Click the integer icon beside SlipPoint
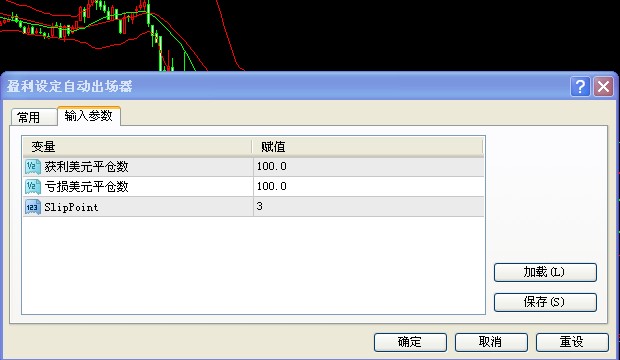The width and height of the screenshot is (620, 360). pyautogui.click(x=32, y=207)
